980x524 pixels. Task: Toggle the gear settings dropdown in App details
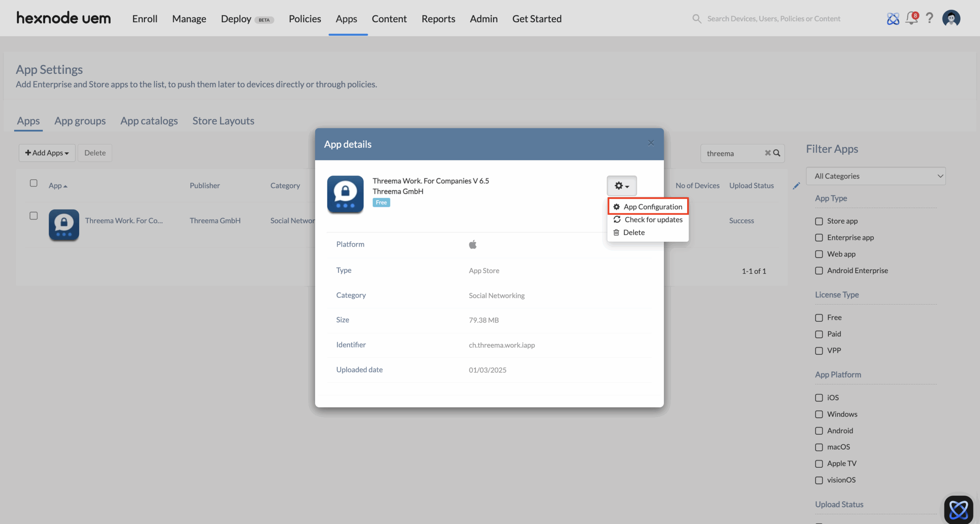[622, 186]
